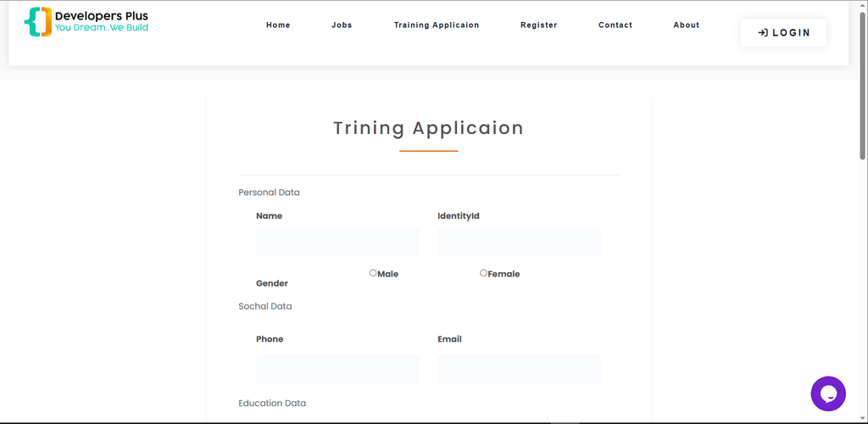Select the Female gender option
Screen dimensions: 868x424
483,273
